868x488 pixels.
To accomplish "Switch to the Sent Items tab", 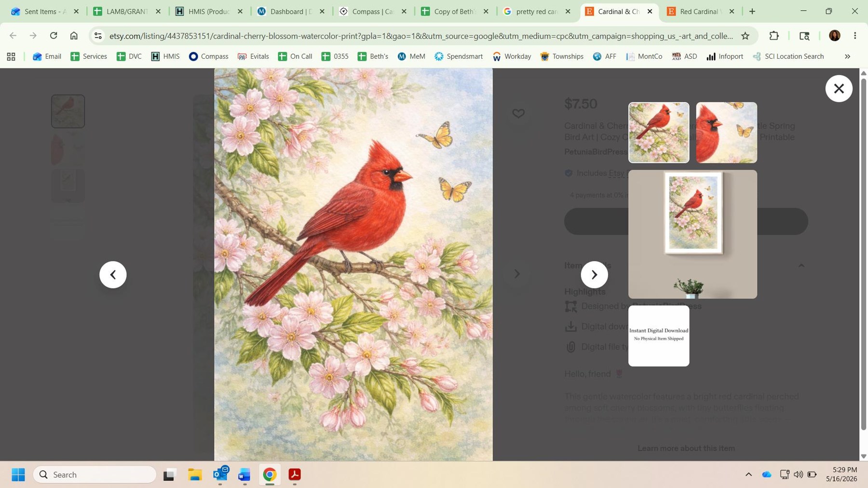I will (45, 12).
